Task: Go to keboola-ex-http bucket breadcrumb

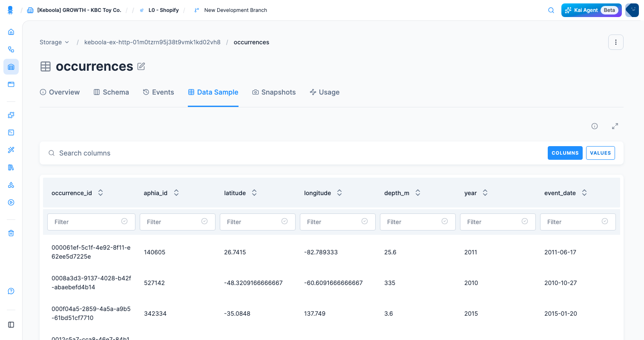Action: [x=152, y=42]
